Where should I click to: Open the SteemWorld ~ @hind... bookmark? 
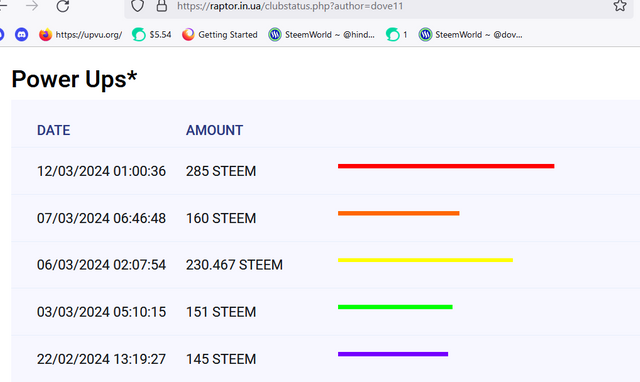(x=321, y=35)
